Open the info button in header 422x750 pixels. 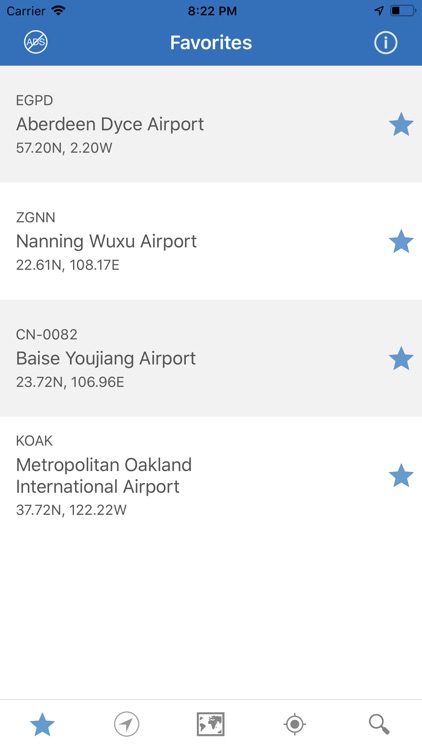tap(386, 43)
